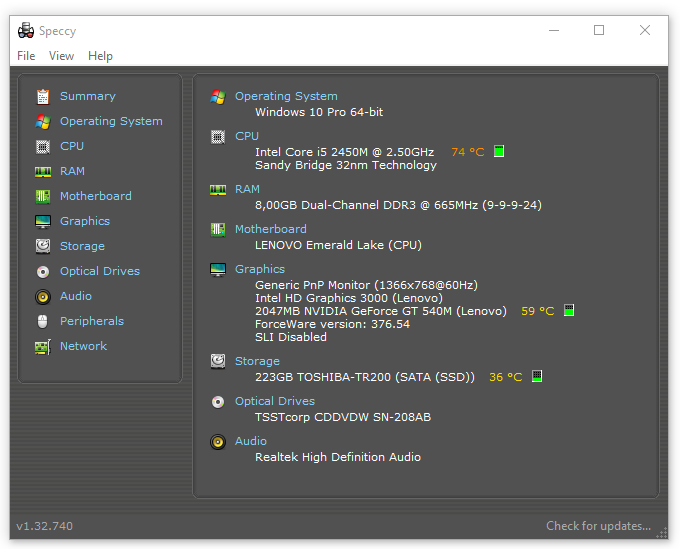The image size is (680, 549).
Task: Click the CPU chip icon in sidebar
Action: 43,147
